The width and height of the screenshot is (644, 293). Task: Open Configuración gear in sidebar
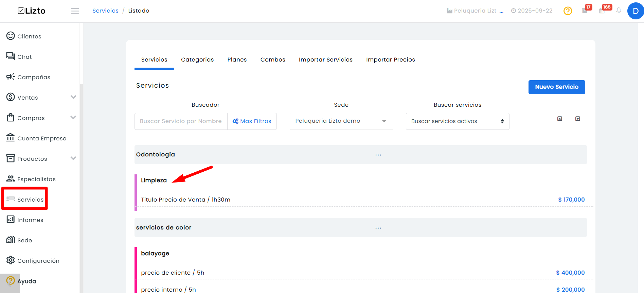click(x=33, y=260)
